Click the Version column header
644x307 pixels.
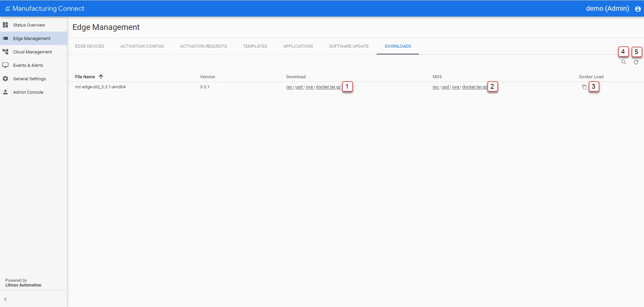pos(207,77)
